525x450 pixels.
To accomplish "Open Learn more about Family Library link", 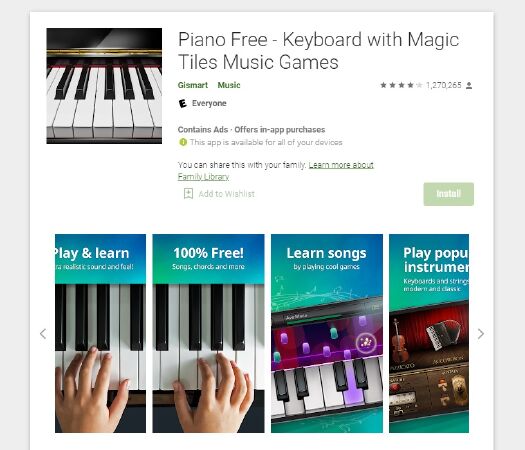I will (276, 171).
